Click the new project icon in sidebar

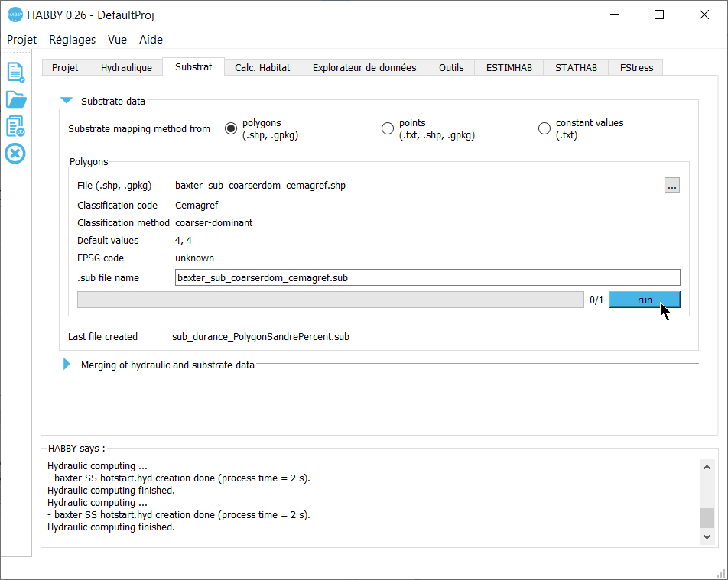15,72
